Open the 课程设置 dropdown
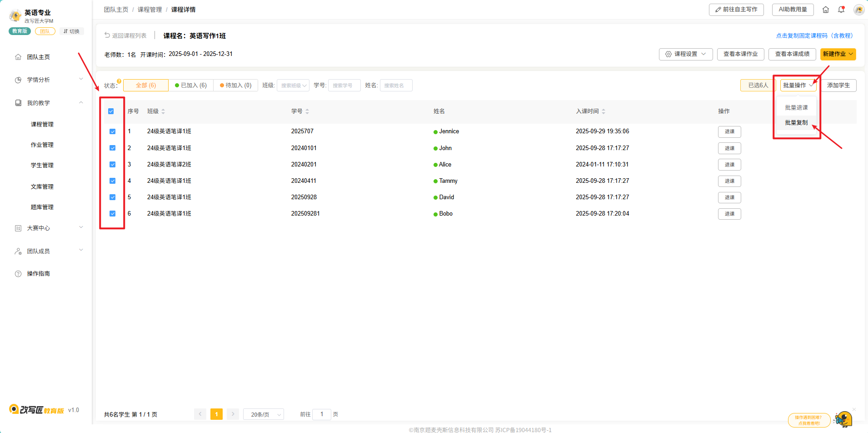Image resolution: width=868 pixels, height=433 pixels. click(685, 54)
